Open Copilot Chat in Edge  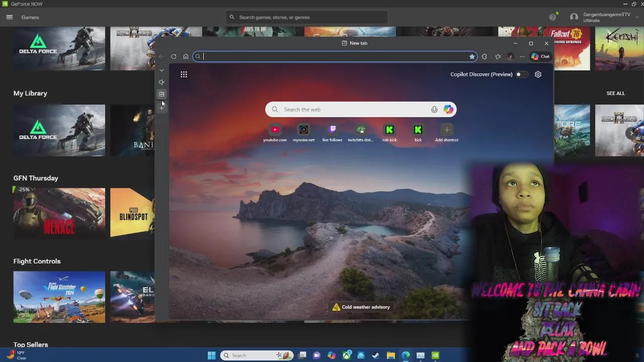(x=540, y=56)
